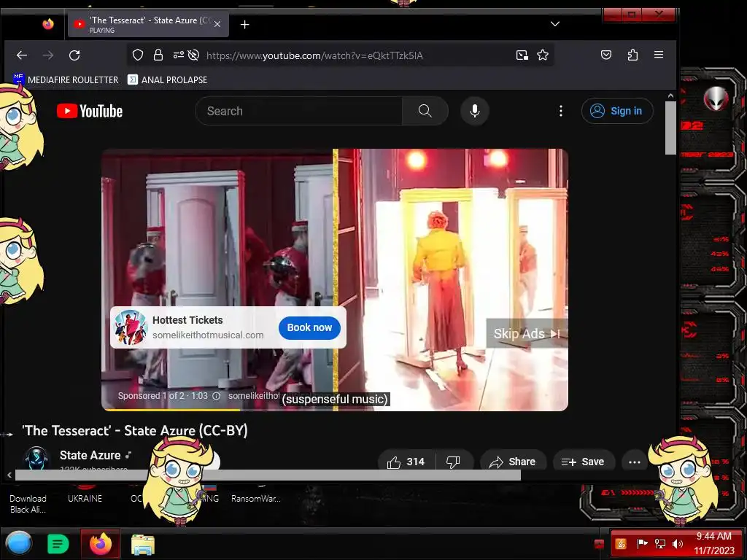Screen dimensions: 747x560
Task: Click the Java update tray icon
Action: pos(621,543)
